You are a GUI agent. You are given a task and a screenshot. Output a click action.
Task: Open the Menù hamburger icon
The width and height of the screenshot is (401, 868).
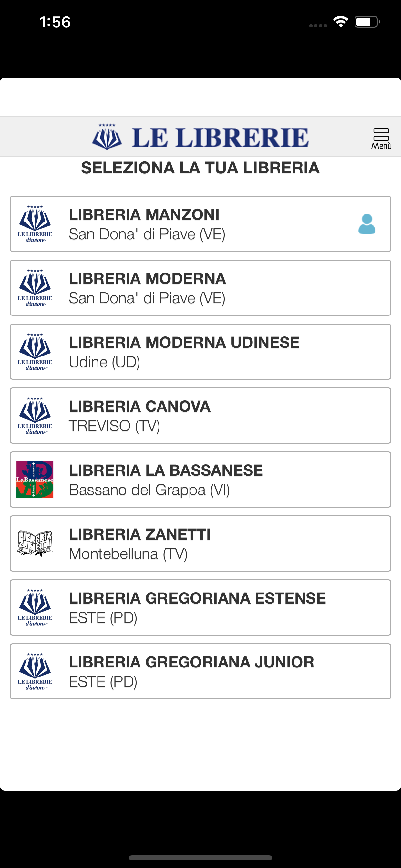point(381,138)
